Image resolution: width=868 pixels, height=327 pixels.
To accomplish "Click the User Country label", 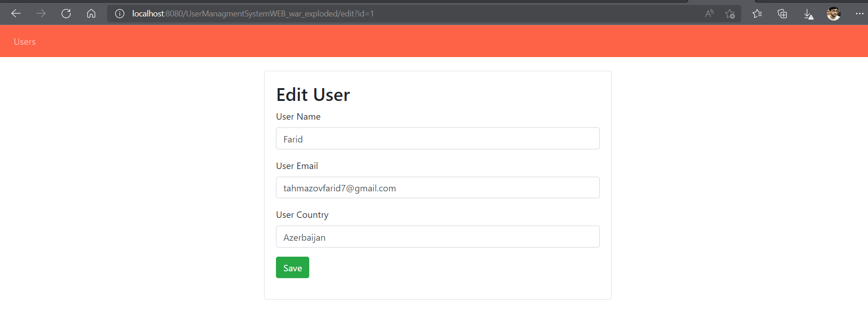I will pos(302,215).
